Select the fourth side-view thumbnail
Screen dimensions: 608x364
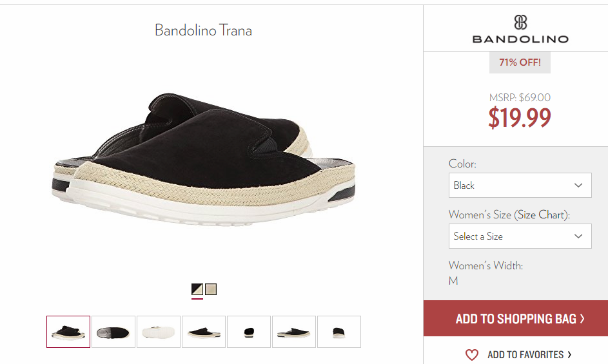pos(204,332)
